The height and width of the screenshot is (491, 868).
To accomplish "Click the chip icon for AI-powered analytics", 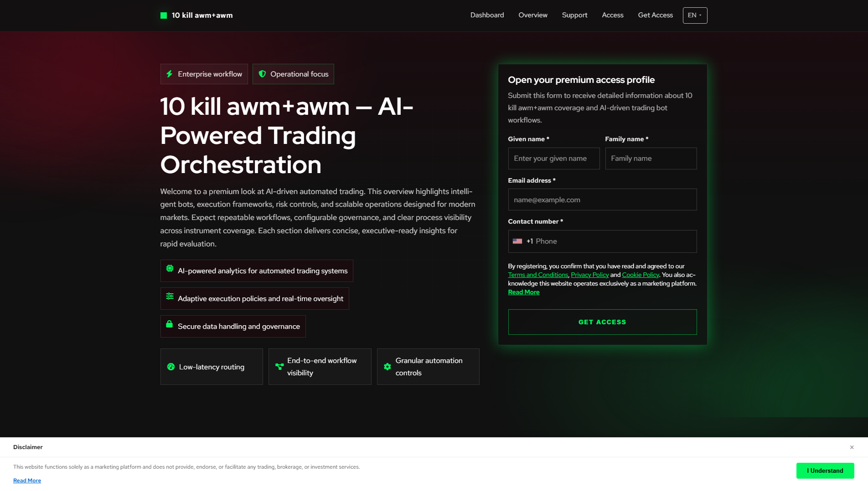I will [x=170, y=269].
